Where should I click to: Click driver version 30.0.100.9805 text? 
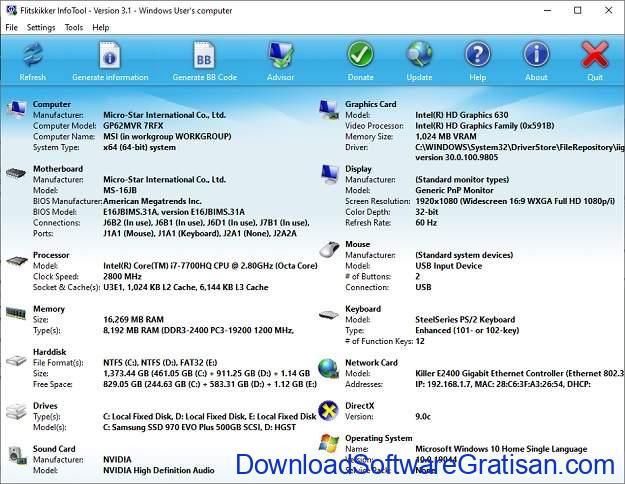pyautogui.click(x=456, y=157)
